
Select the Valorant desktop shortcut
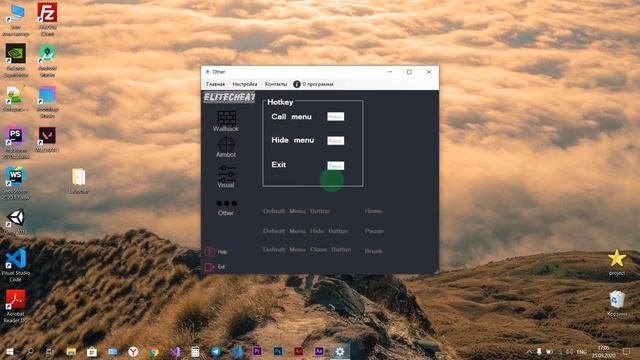(47, 140)
